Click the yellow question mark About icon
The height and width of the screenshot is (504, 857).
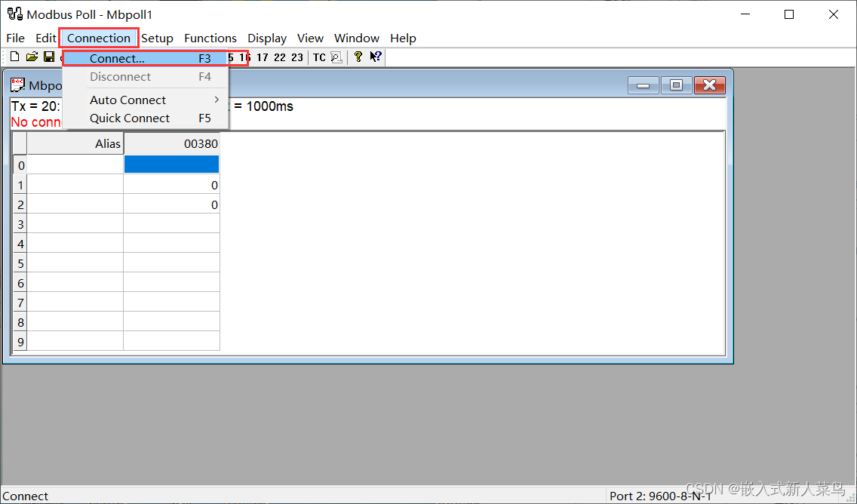tap(358, 57)
